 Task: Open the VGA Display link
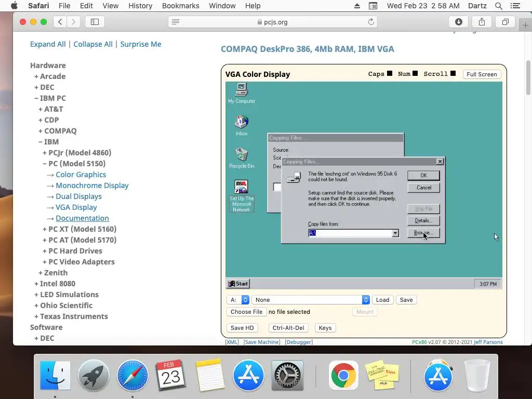click(76, 207)
